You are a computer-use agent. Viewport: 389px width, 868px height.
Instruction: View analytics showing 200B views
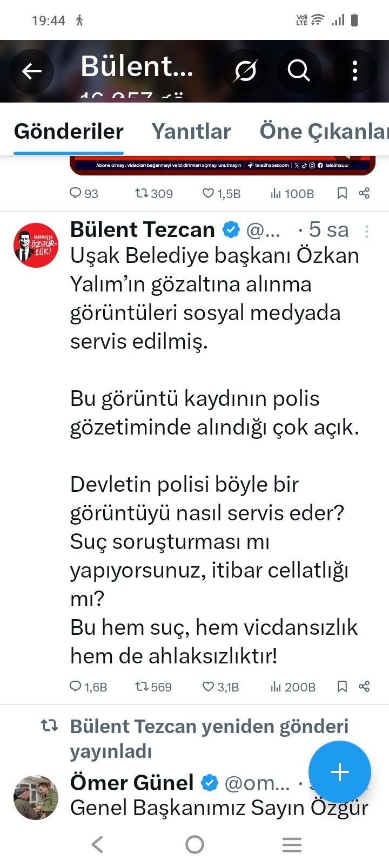coord(276,687)
